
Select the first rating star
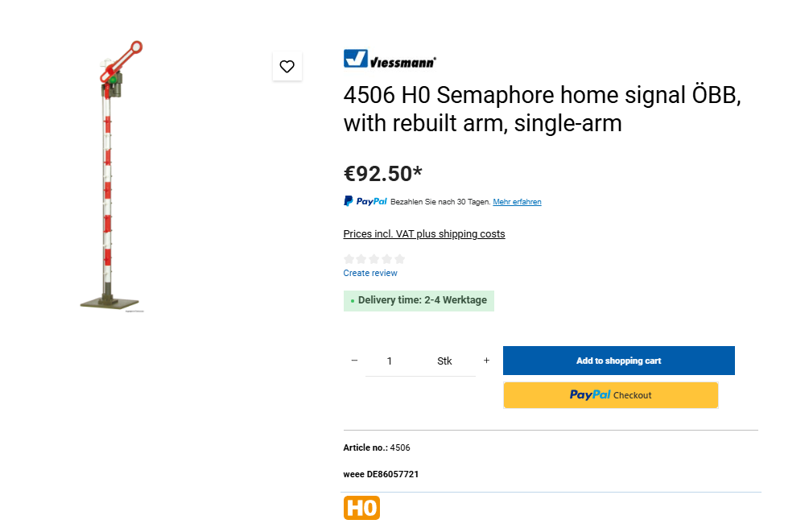pos(349,259)
